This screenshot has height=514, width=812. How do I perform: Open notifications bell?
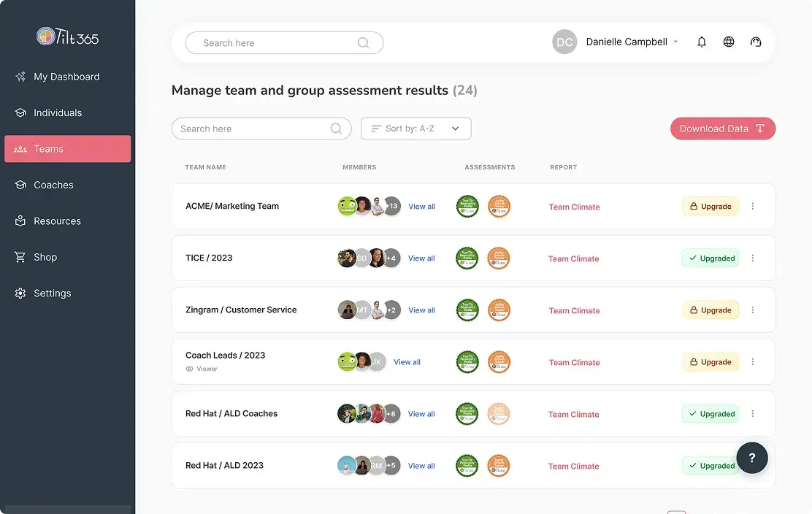tap(702, 42)
